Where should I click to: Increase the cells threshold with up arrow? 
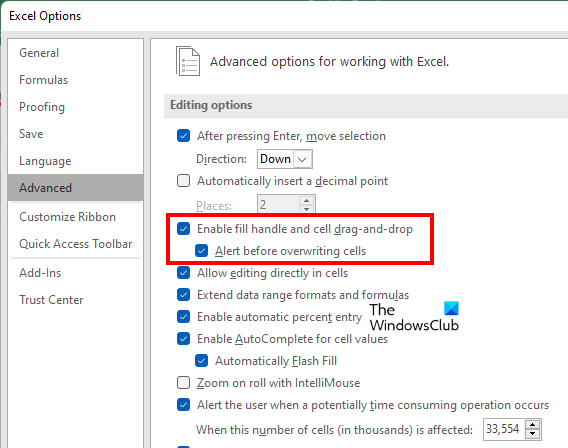532,425
